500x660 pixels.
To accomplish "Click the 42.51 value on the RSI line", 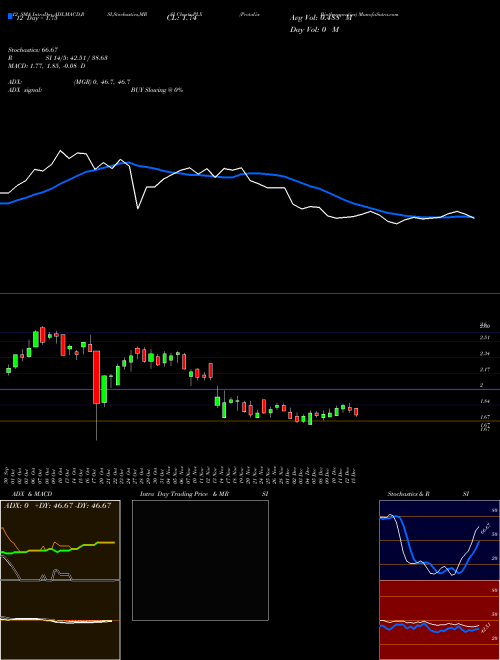I will [485, 629].
